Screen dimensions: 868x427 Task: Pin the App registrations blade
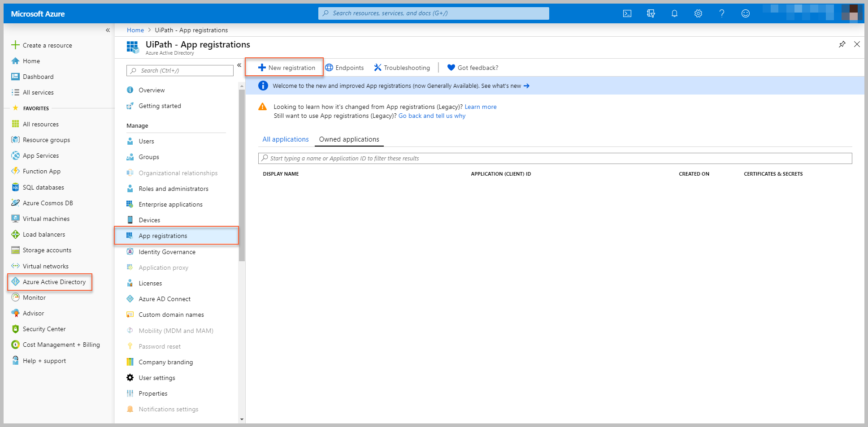pyautogui.click(x=842, y=44)
